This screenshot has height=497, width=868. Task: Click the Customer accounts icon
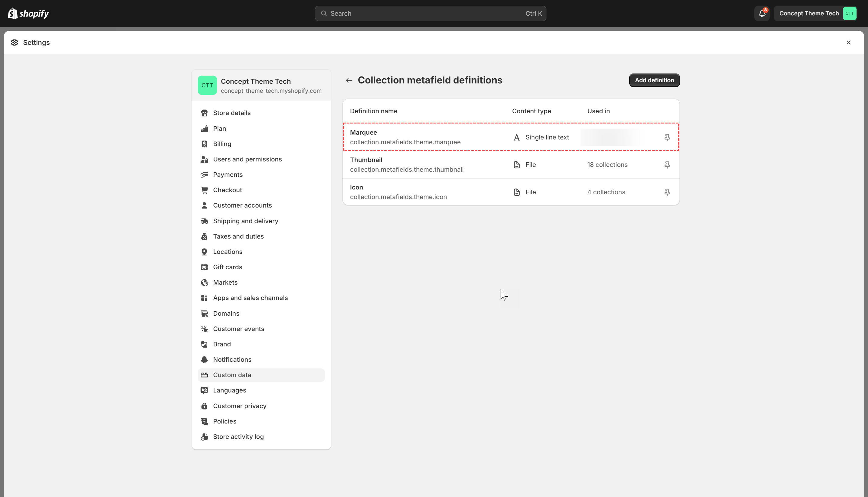pos(204,205)
